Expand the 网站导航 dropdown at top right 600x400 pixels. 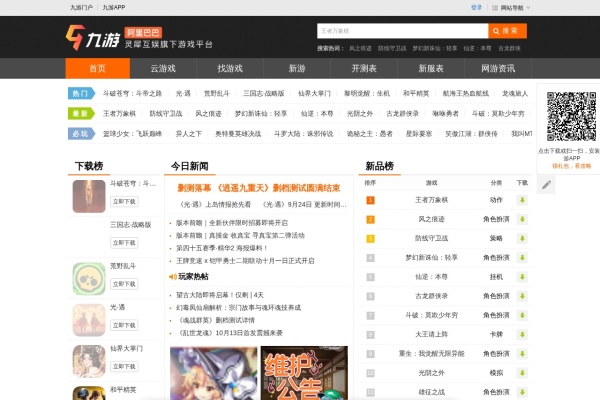point(511,8)
